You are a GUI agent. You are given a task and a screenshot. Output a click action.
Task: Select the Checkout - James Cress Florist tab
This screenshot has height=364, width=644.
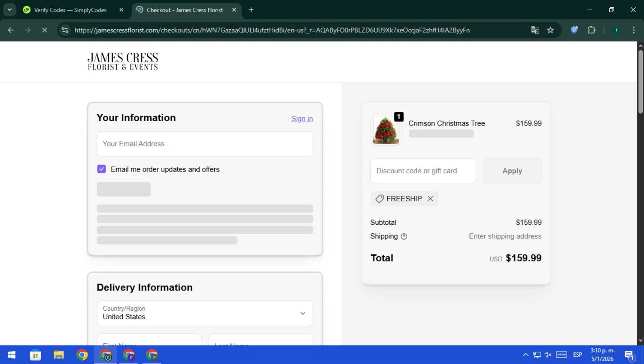coord(185,10)
